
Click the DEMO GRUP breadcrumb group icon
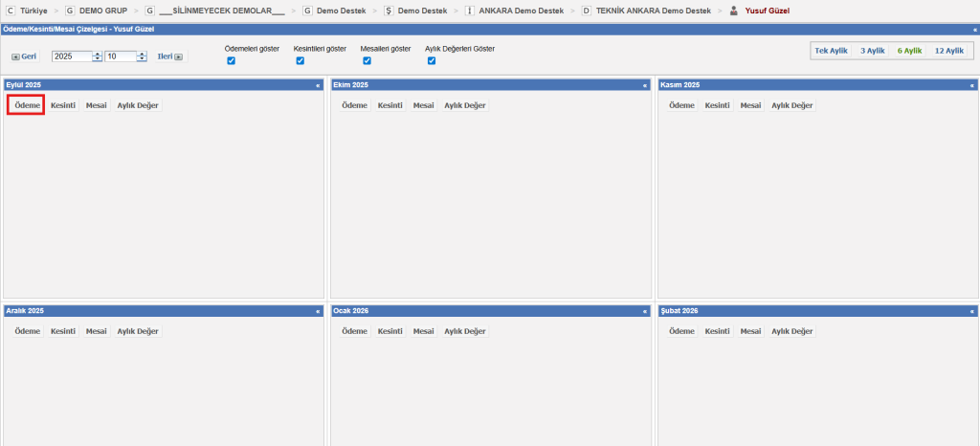click(70, 10)
